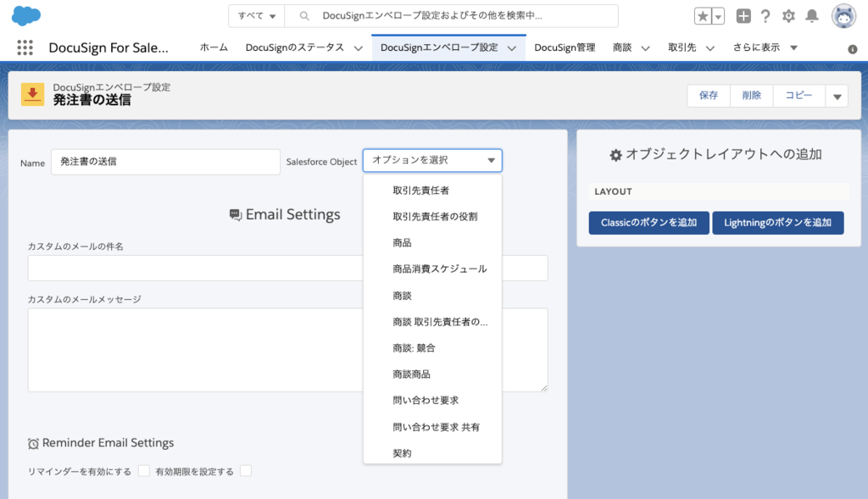Screen dimensions: 868x499
Task: Expand the 取引先 tab chevron
Action: pos(710,48)
